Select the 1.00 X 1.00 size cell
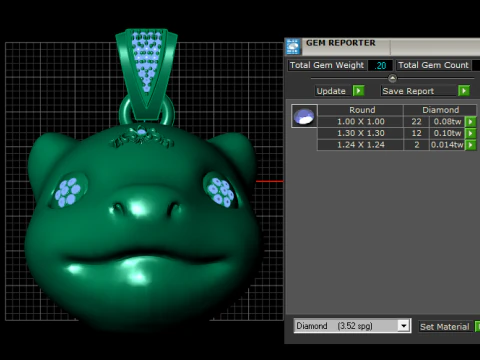 click(x=361, y=122)
